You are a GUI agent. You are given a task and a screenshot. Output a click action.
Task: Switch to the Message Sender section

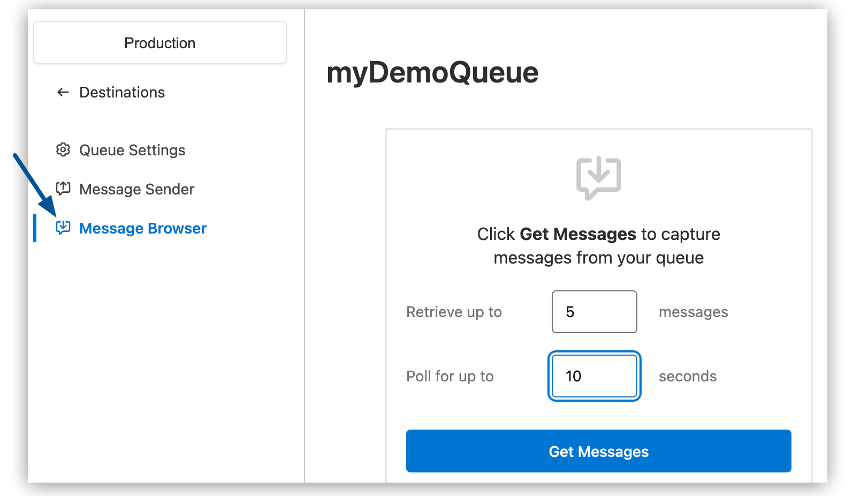pyautogui.click(x=136, y=189)
